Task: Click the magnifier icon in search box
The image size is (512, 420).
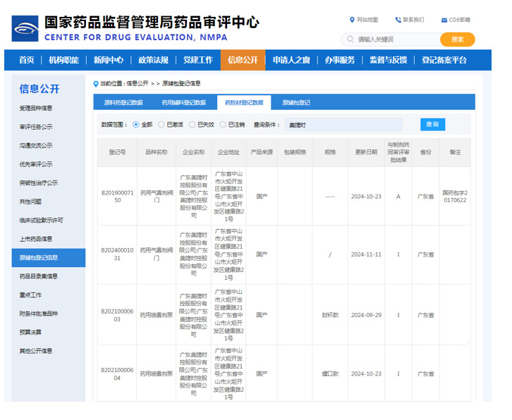Action: click(x=350, y=39)
